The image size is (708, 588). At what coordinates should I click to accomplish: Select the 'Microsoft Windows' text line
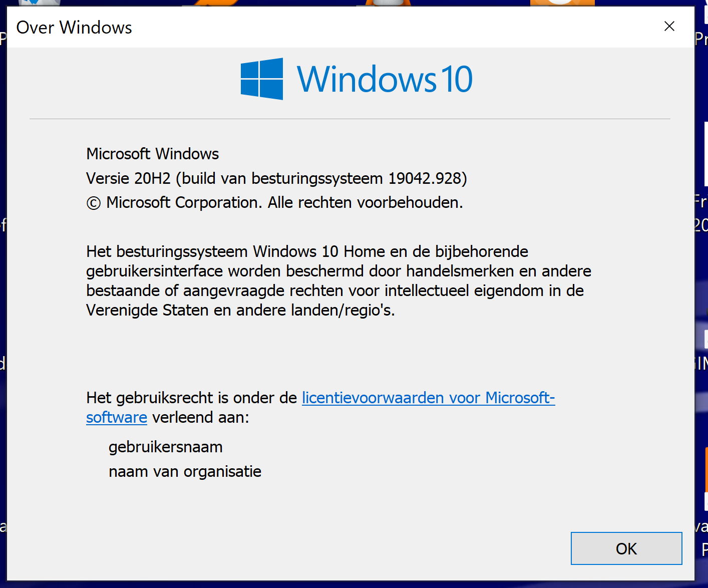[x=152, y=154]
